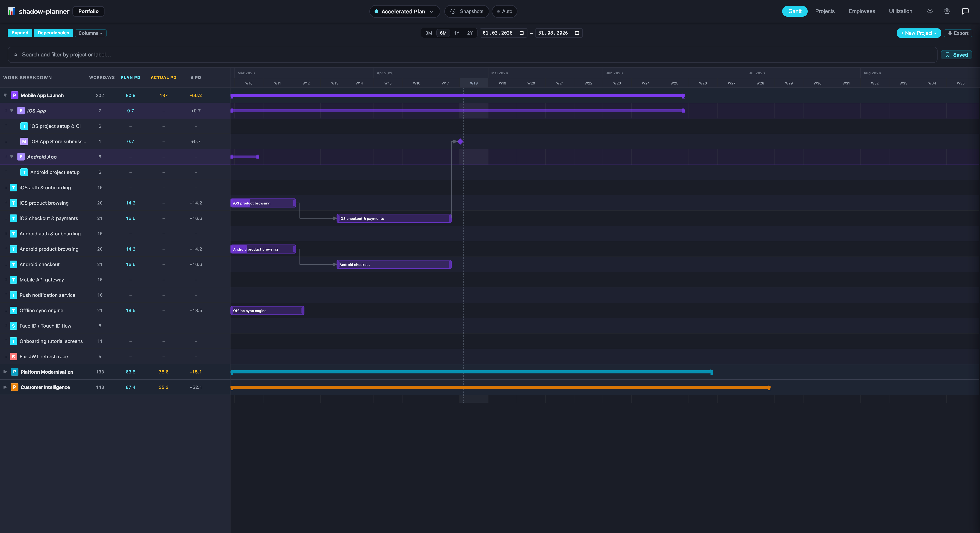Toggle the Saved filters button
The width and height of the screenshot is (980, 533).
[956, 55]
